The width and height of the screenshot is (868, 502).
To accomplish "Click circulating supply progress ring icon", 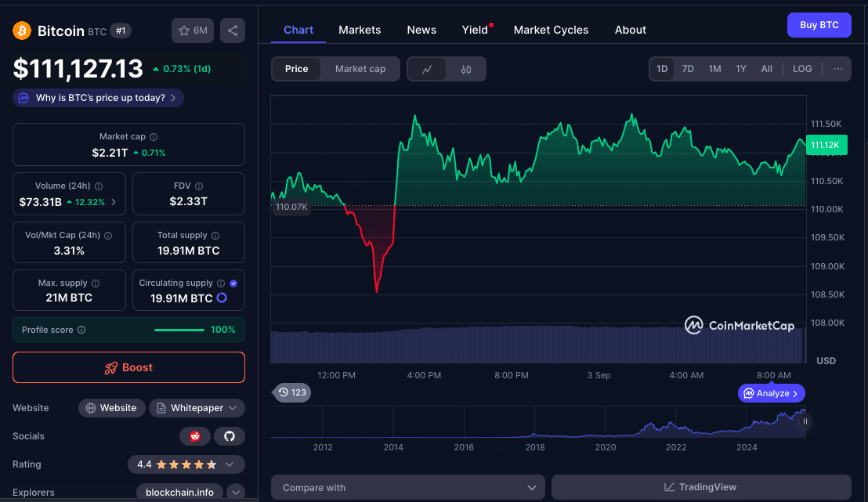I will [x=222, y=298].
